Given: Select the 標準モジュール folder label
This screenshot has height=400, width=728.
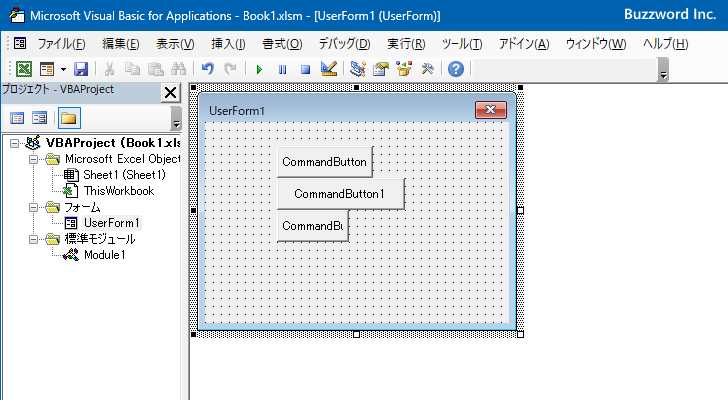Looking at the screenshot, I should [x=100, y=239].
